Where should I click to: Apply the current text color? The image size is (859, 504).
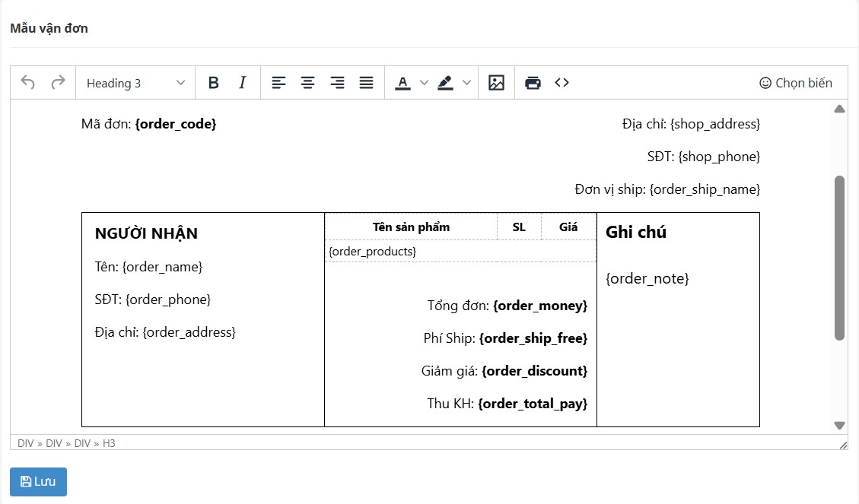tap(402, 83)
